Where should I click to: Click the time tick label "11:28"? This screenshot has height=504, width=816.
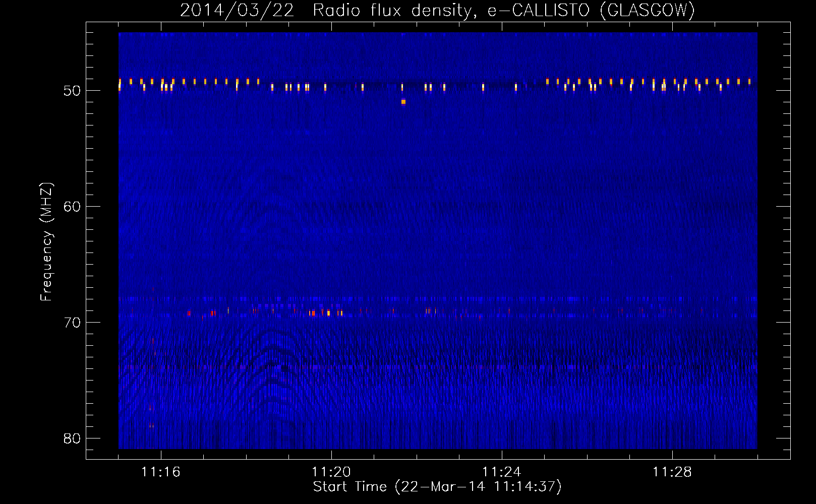(672, 472)
